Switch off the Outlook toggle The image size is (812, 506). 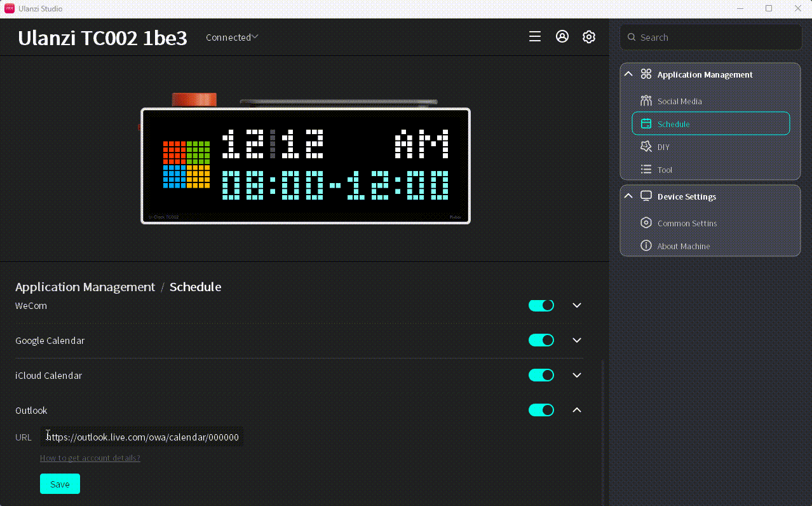point(541,411)
